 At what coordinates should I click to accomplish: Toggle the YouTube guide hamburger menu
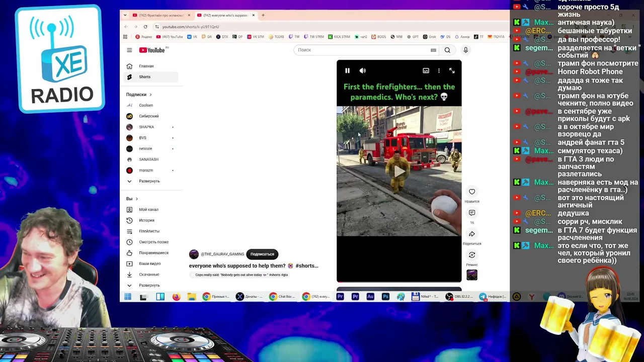click(x=129, y=50)
